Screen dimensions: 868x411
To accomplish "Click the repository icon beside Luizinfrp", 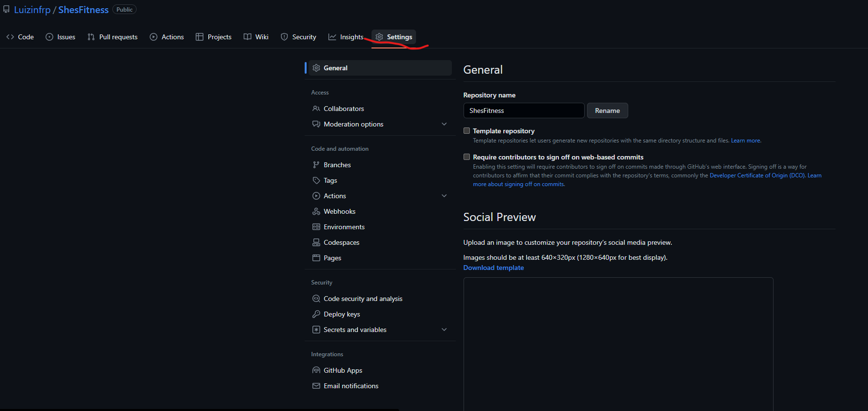I will (6, 10).
